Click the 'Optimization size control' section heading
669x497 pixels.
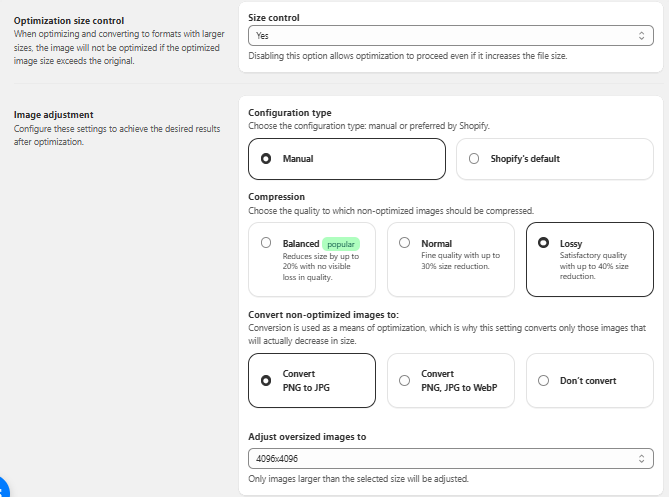(x=69, y=20)
